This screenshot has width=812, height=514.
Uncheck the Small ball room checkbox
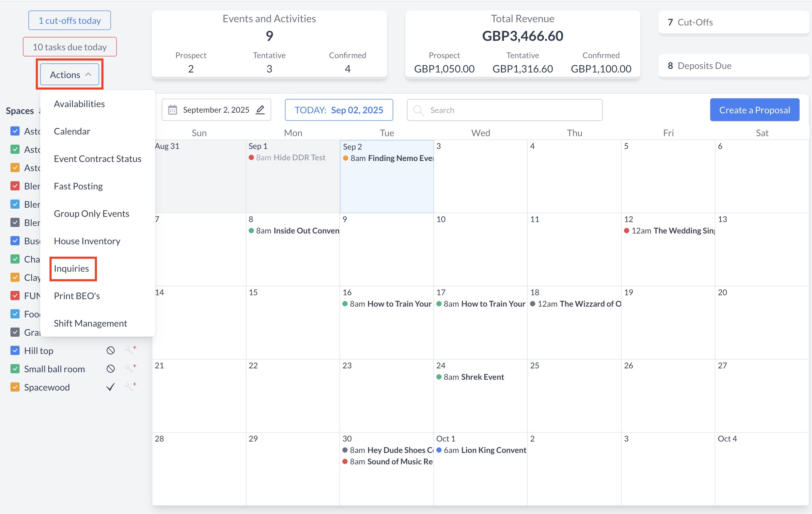coord(15,369)
